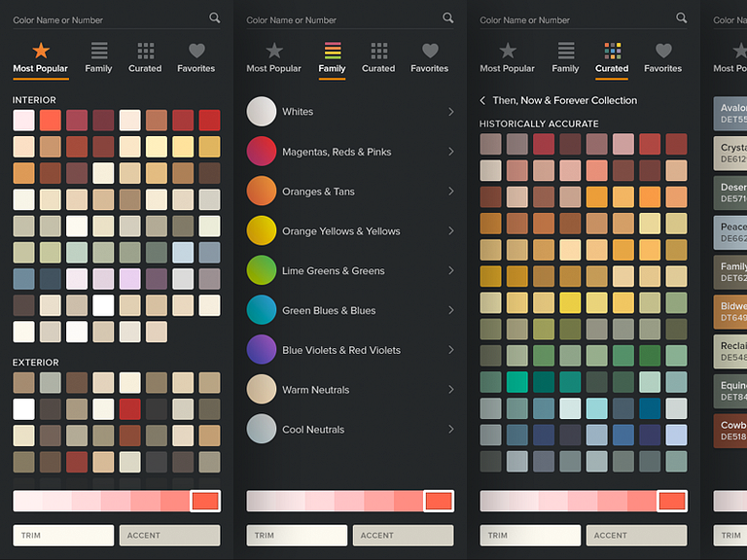The image size is (747, 560).
Task: Pick bright teal swatch in Historically Accurate grid
Action: 516,382
